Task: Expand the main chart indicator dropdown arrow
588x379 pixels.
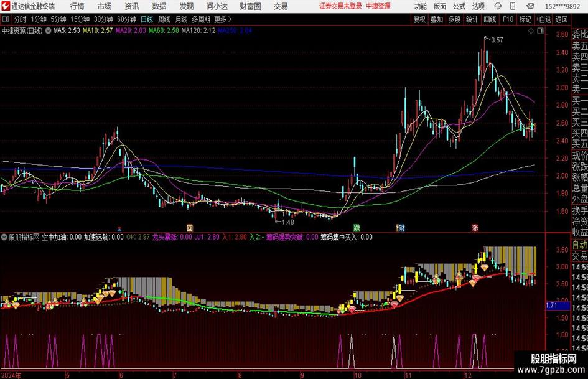Action: point(48,30)
